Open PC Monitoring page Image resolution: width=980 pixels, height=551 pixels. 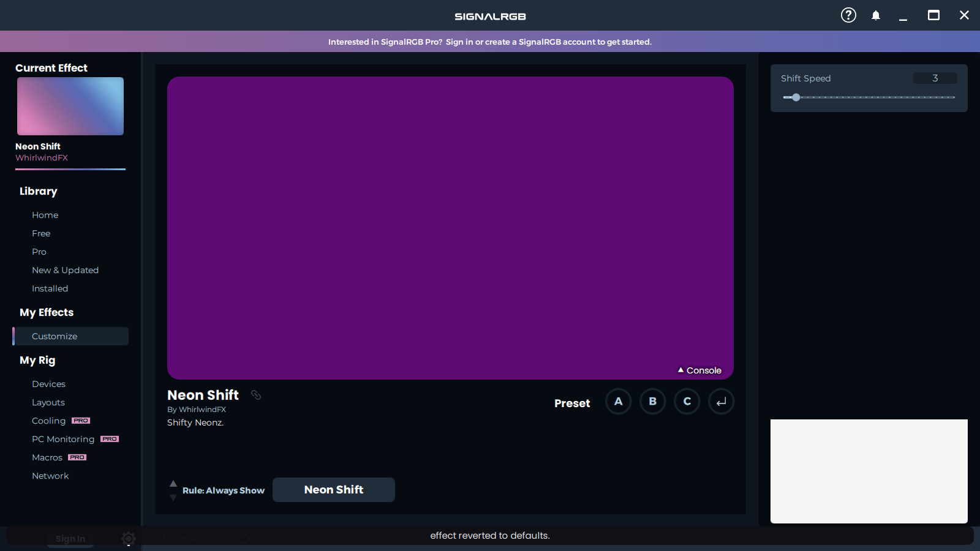[63, 439]
